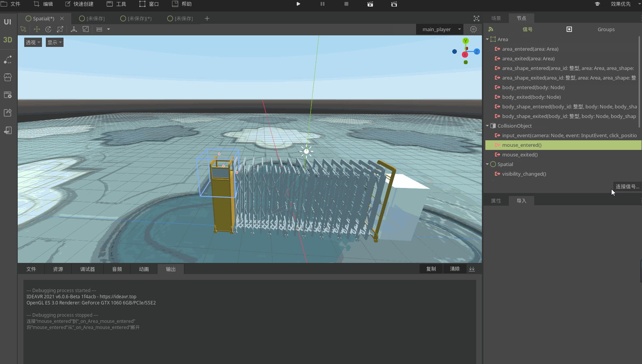This screenshot has width=642, height=364.
Task: Select the 信号 signals view
Action: [527, 29]
